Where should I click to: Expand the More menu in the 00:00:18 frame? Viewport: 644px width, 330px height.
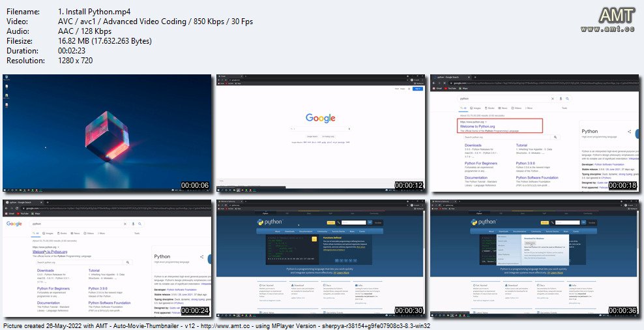[528, 108]
